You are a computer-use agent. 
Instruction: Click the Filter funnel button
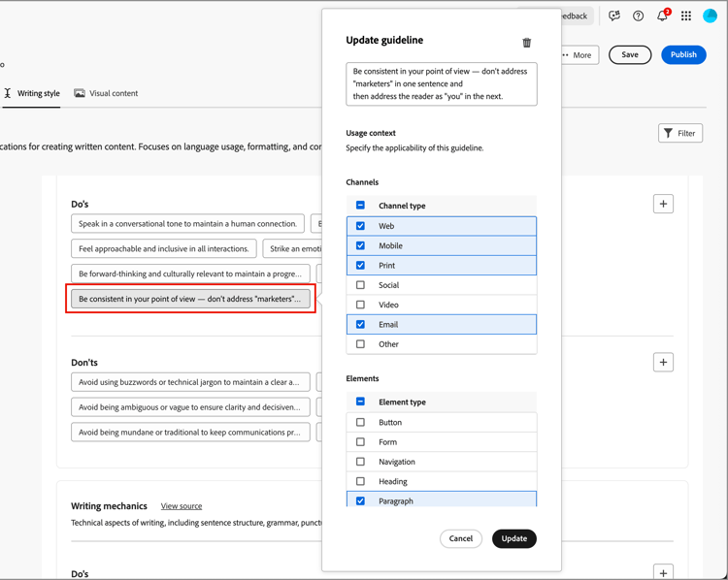(680, 133)
